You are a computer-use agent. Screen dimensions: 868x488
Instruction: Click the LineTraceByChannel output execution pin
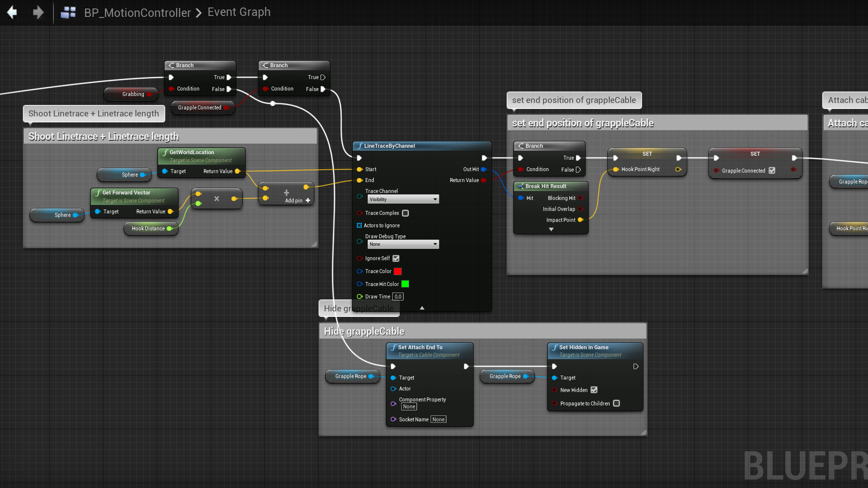[484, 158]
